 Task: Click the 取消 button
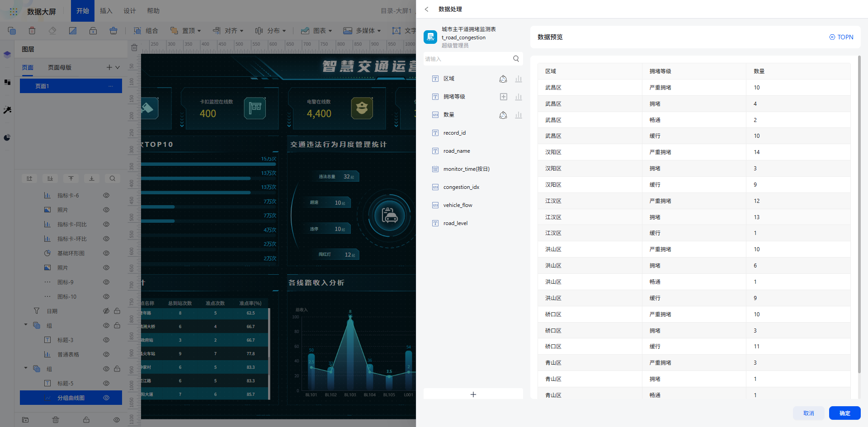(808, 413)
